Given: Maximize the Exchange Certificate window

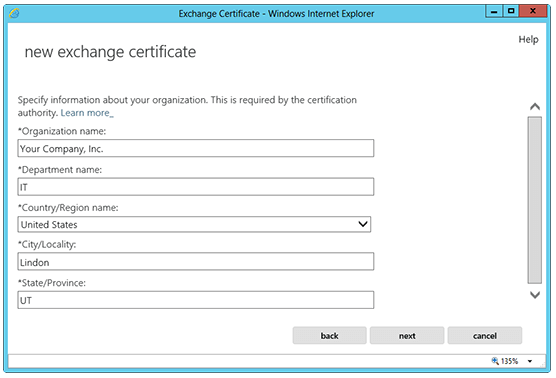Looking at the screenshot, I should click(x=511, y=11).
